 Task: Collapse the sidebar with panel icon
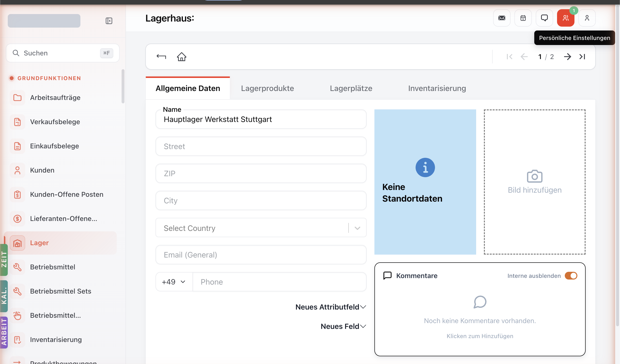tap(109, 21)
